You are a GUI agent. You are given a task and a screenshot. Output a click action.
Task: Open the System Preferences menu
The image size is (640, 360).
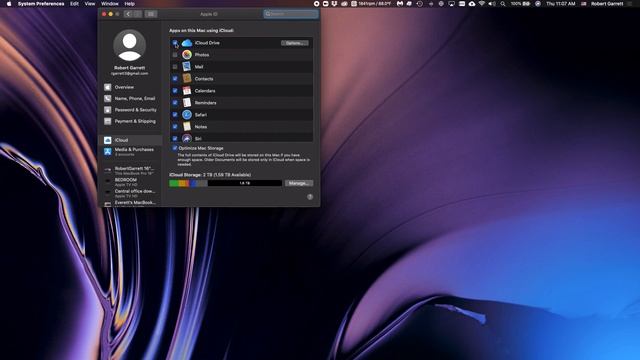41,4
